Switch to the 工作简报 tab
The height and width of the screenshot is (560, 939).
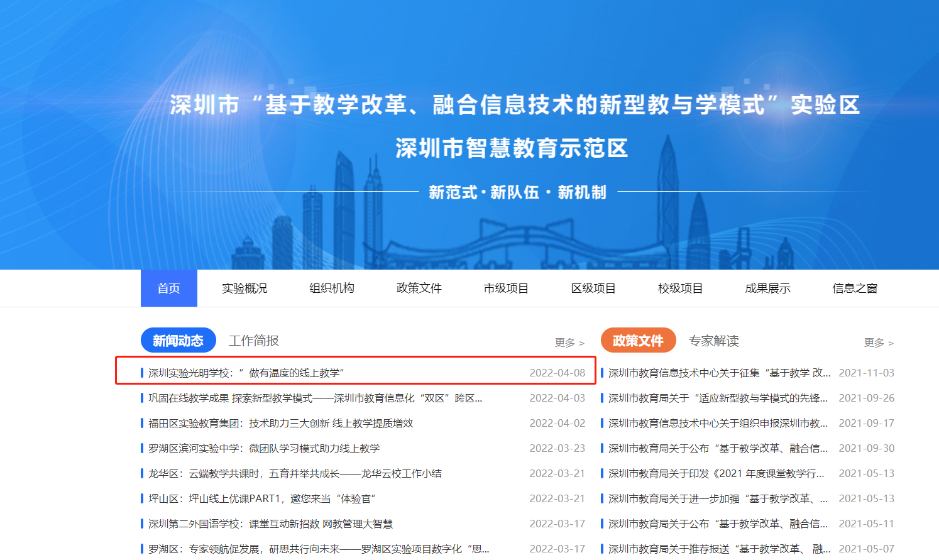click(253, 341)
